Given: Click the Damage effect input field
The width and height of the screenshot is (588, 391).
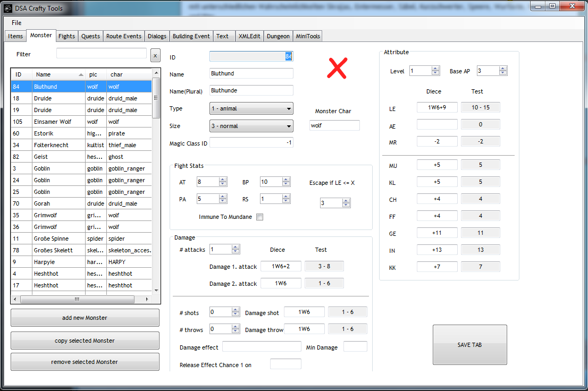Looking at the screenshot, I should [262, 347].
